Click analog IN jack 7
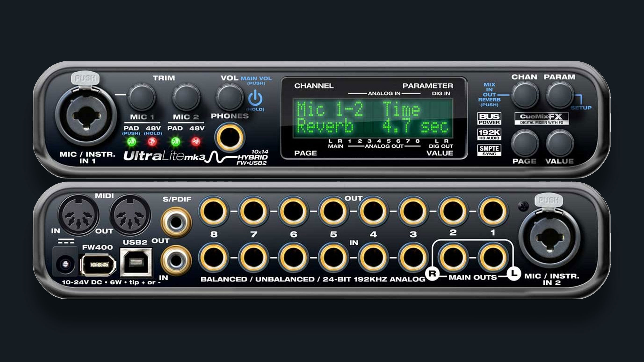This screenshot has width=644, height=362. tap(254, 257)
